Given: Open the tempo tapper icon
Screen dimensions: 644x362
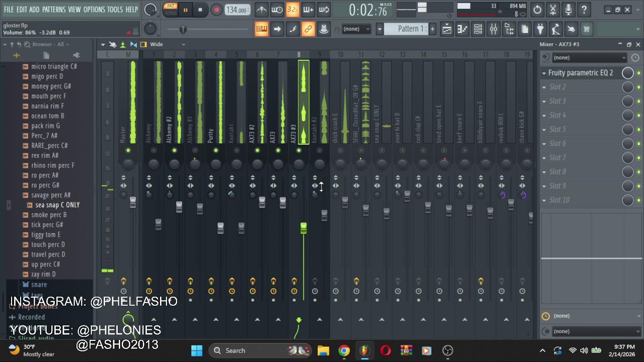Looking at the screenshot, I should click(x=555, y=29).
